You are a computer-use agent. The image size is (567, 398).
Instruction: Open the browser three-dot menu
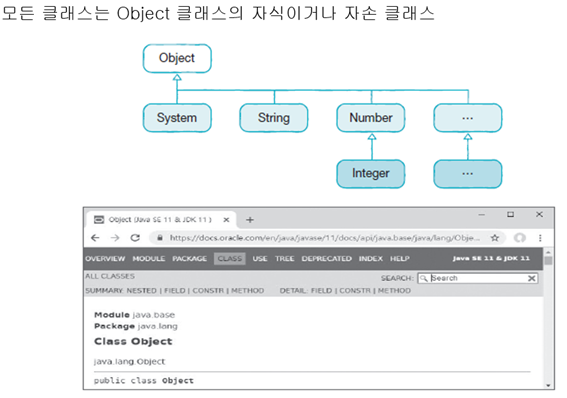(x=540, y=238)
